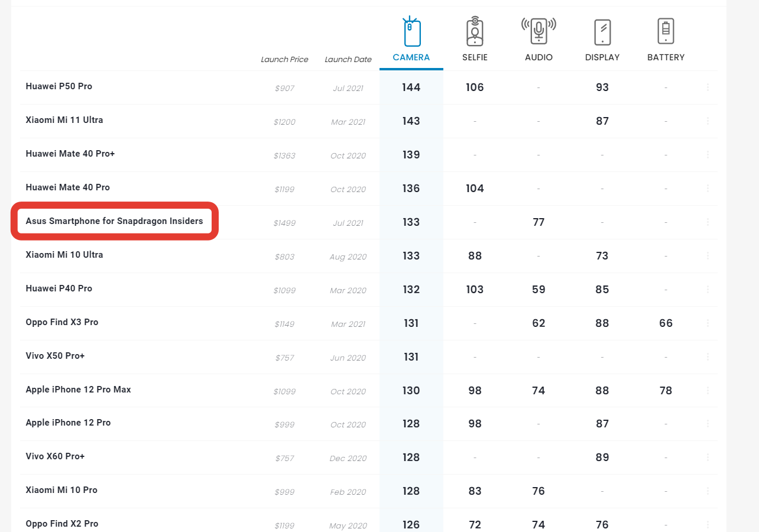The height and width of the screenshot is (532, 759).
Task: Open the three-dot menu for Vivo X60 Pro+
Action: 708,458
